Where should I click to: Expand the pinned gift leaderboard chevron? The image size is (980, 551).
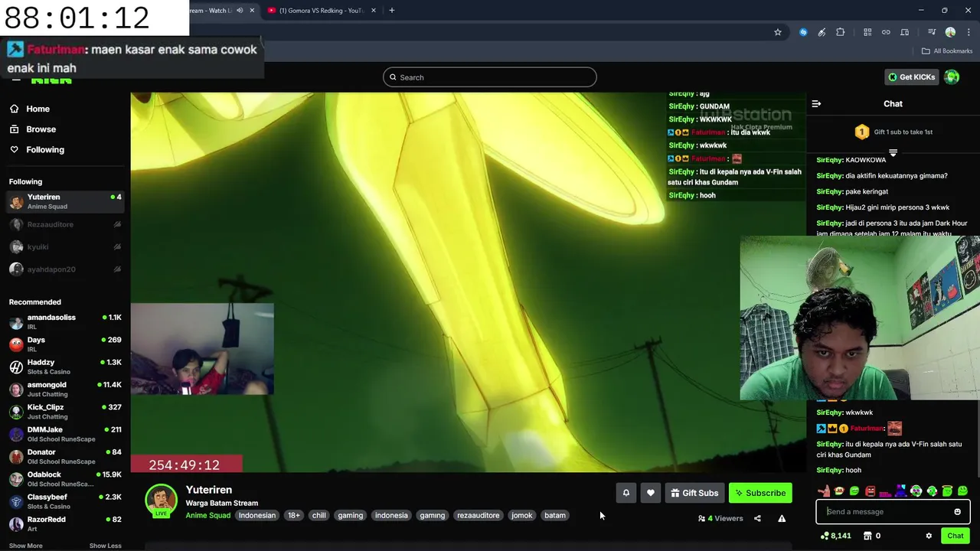click(x=893, y=152)
